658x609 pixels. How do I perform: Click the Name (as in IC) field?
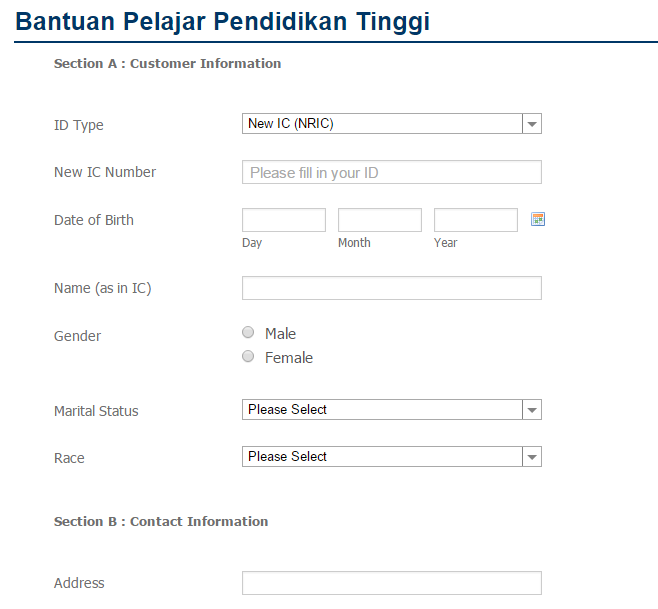(392, 288)
